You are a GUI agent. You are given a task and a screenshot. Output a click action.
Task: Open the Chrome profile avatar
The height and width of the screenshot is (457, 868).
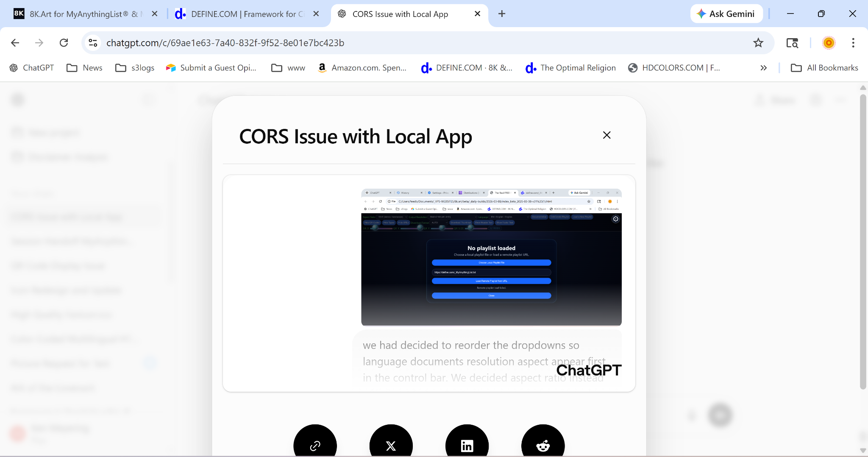(829, 43)
